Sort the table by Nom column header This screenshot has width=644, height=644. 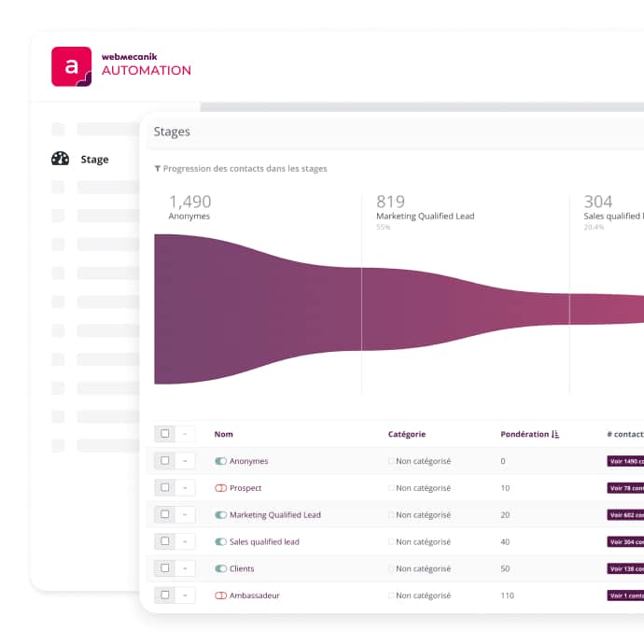(224, 434)
